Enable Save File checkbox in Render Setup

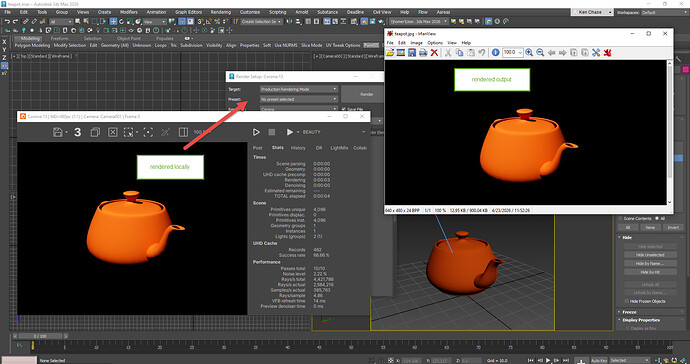pos(344,109)
